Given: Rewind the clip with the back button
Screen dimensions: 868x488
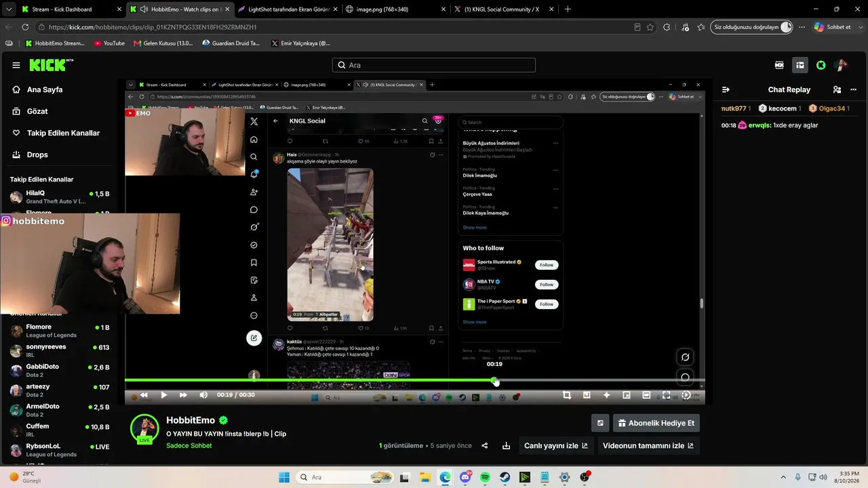Looking at the screenshot, I should point(144,395).
